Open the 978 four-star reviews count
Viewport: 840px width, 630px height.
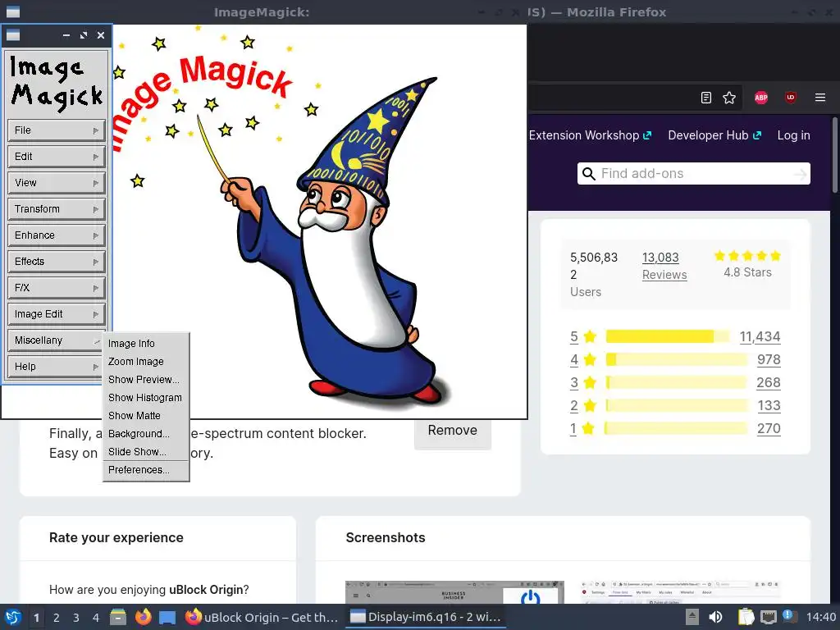(769, 359)
